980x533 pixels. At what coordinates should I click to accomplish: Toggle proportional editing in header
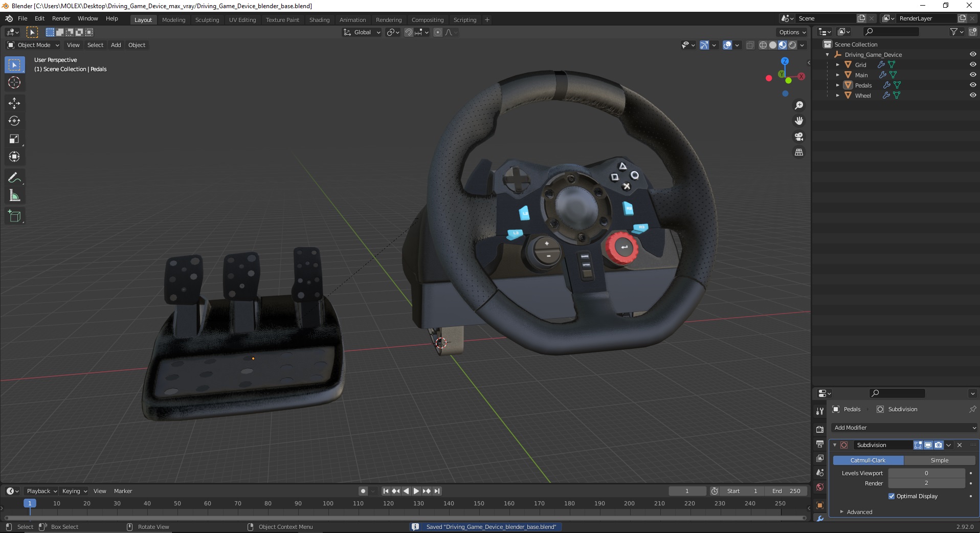pos(438,32)
